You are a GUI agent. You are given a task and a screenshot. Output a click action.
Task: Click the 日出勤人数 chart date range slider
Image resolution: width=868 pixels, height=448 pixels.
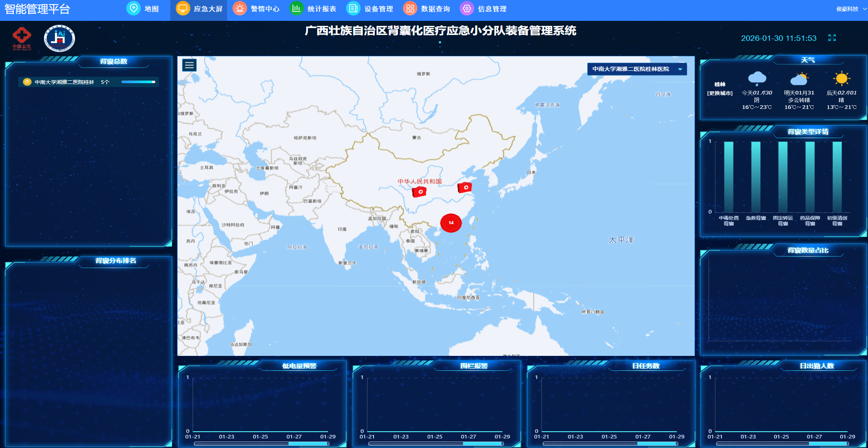(783, 444)
